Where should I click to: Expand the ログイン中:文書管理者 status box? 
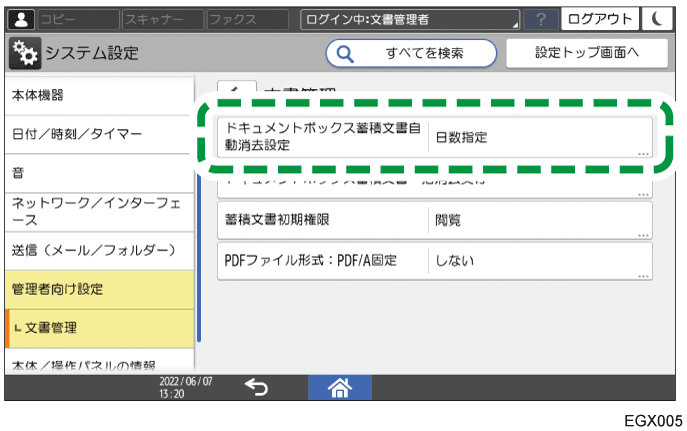410,20
